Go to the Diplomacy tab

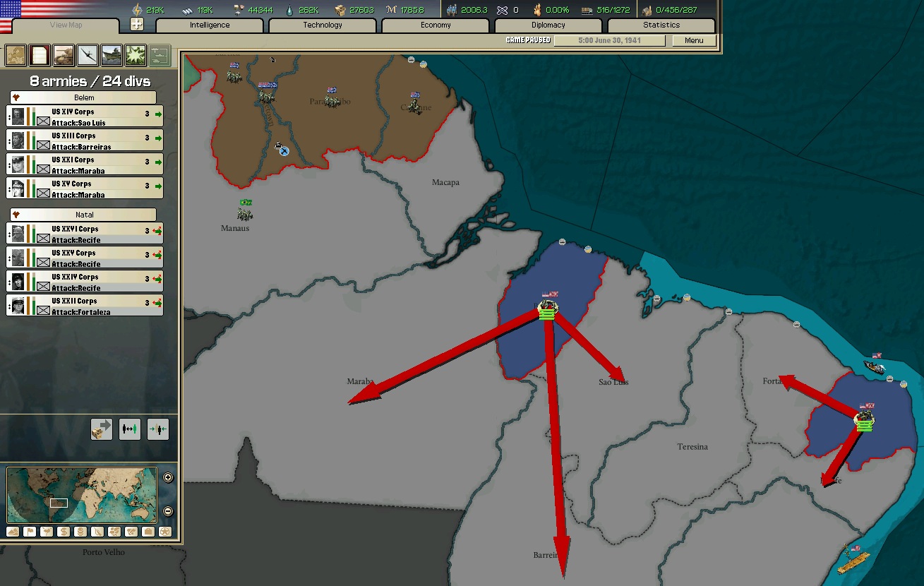[x=548, y=25]
